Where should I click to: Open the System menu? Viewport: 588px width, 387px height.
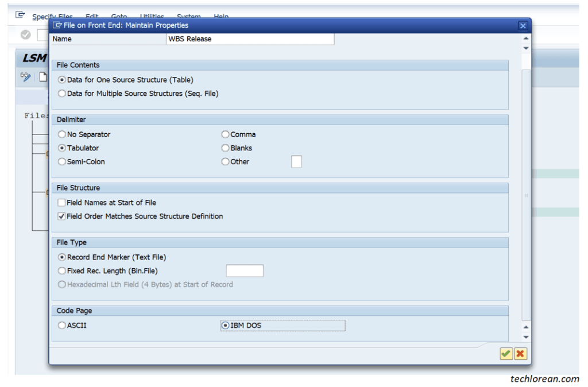point(188,16)
